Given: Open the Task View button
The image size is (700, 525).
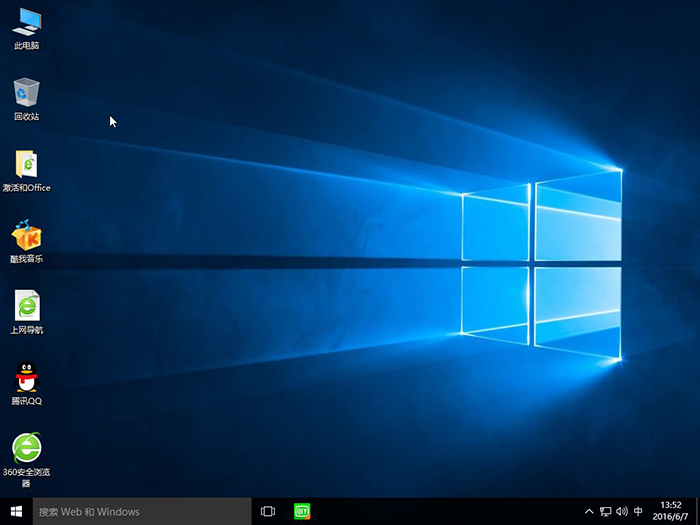Looking at the screenshot, I should (268, 511).
